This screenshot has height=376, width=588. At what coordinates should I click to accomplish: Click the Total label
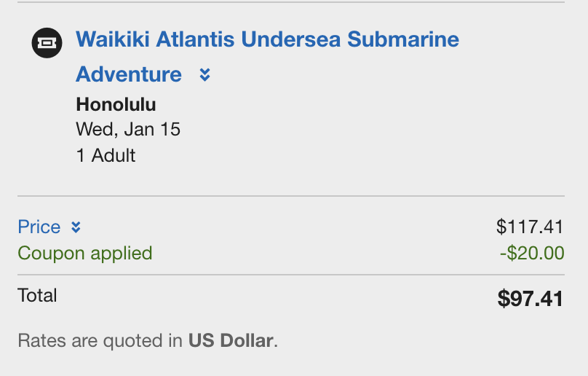[x=38, y=295]
